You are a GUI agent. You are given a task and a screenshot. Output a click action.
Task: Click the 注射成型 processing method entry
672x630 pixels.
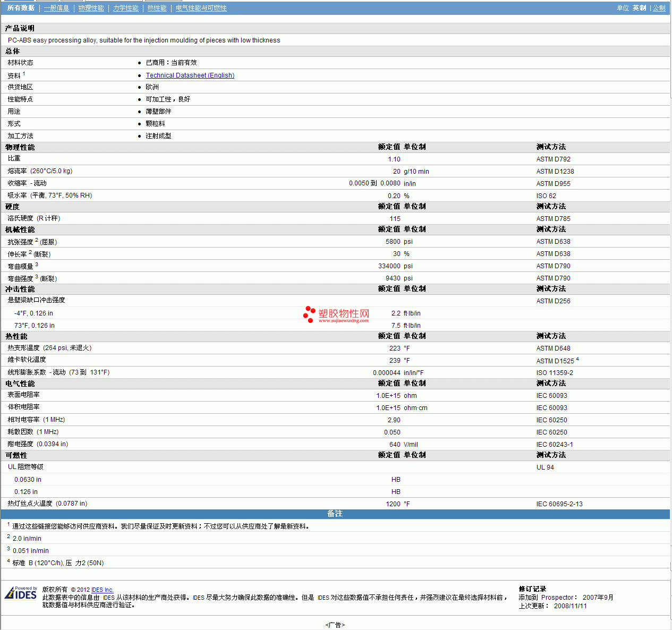[x=158, y=136]
